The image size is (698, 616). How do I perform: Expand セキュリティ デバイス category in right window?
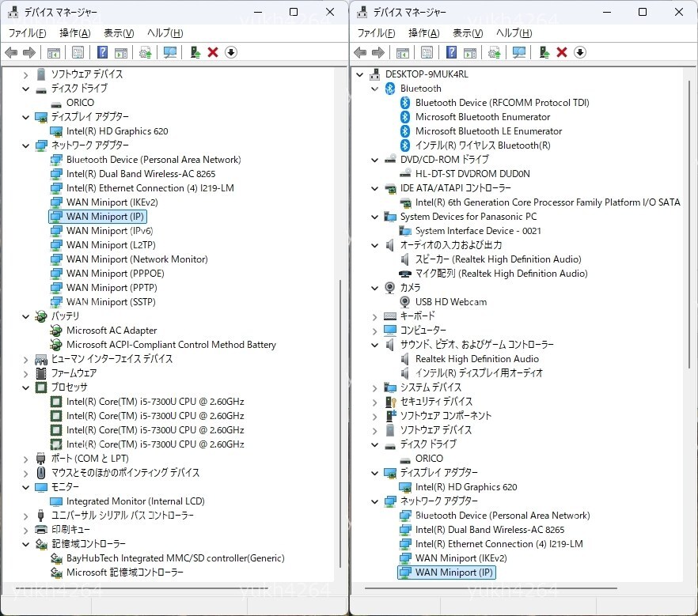tap(375, 402)
